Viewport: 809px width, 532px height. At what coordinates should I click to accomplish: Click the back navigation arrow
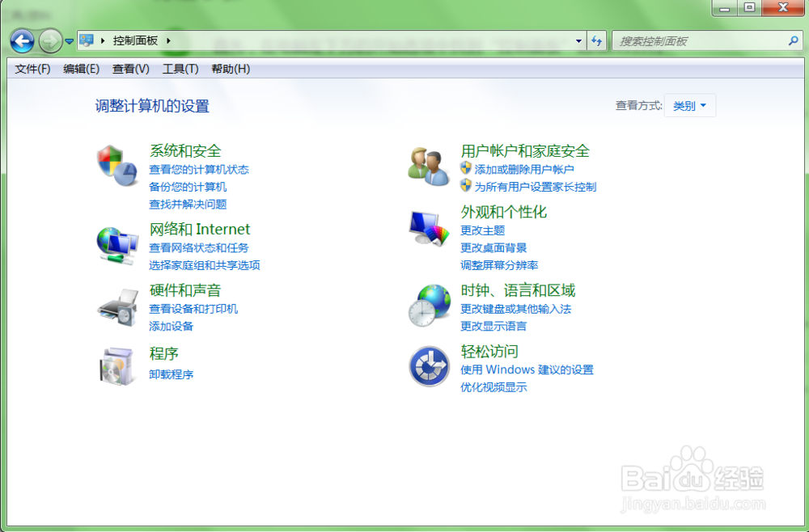tap(22, 40)
